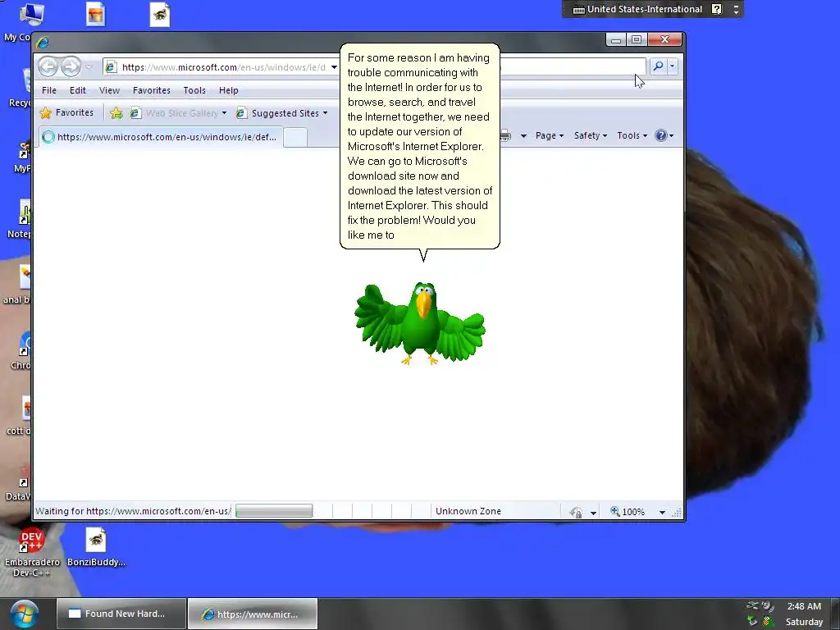Open the Safety command bar menu
This screenshot has width=840, height=630.
pyautogui.click(x=591, y=136)
